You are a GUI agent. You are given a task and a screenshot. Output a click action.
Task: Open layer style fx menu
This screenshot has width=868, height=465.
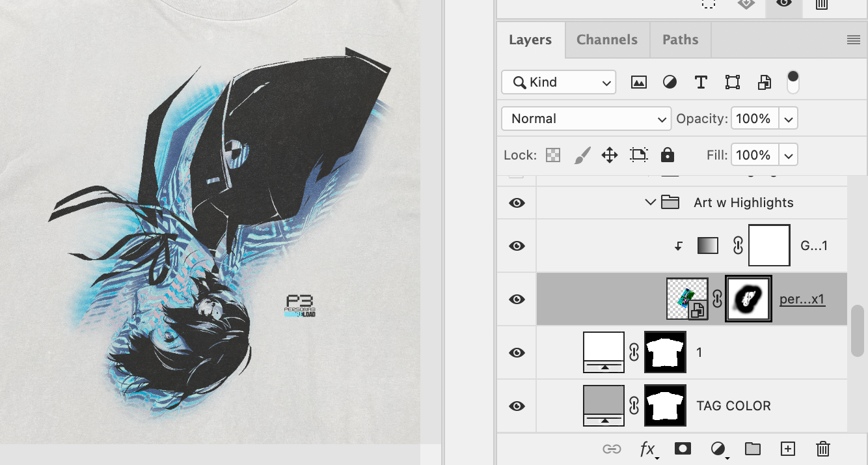click(x=648, y=449)
